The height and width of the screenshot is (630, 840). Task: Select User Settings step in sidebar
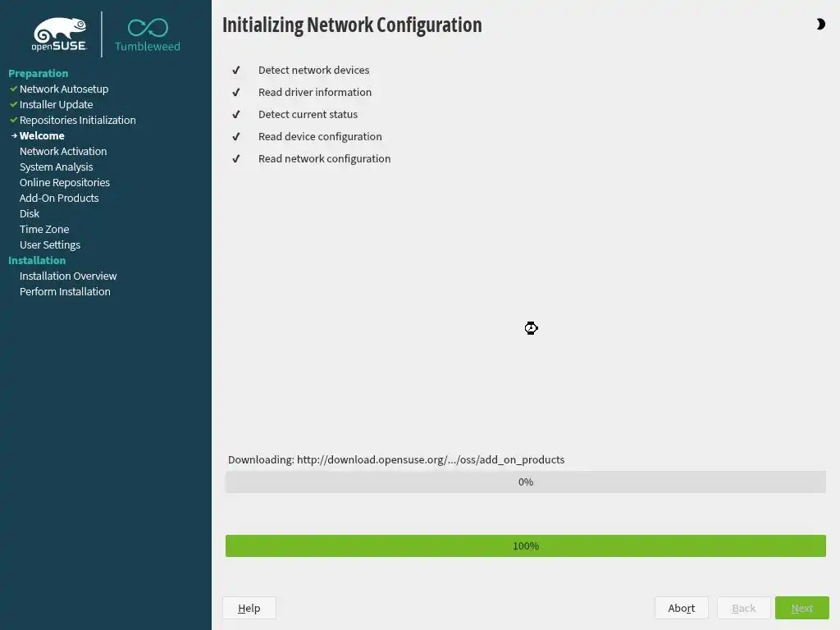pos(50,244)
